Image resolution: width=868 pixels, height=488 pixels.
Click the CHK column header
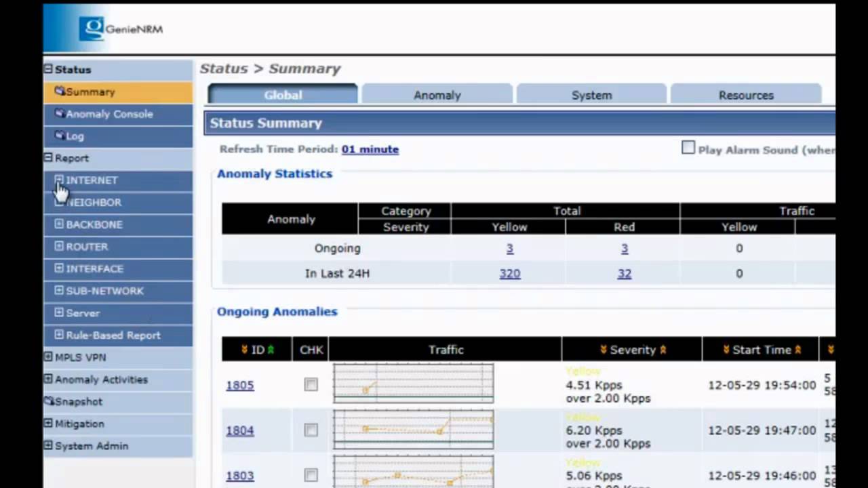coord(311,350)
